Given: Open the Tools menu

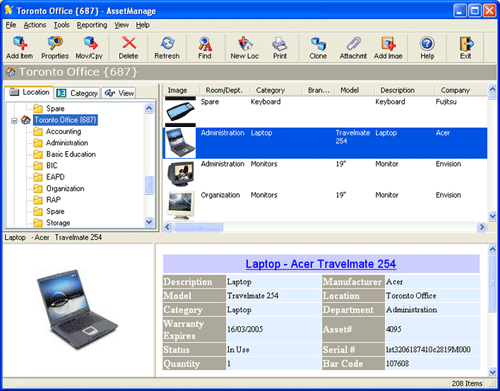Looking at the screenshot, I should [x=62, y=25].
